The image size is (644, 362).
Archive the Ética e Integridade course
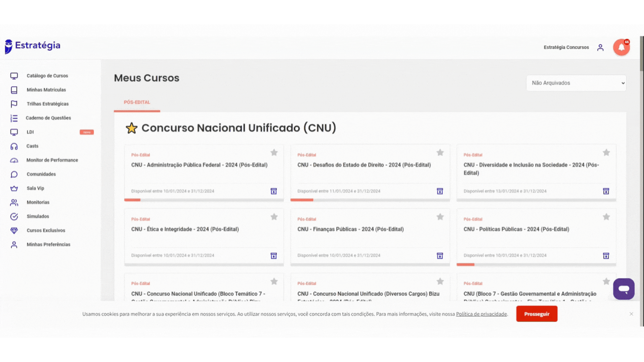click(273, 256)
